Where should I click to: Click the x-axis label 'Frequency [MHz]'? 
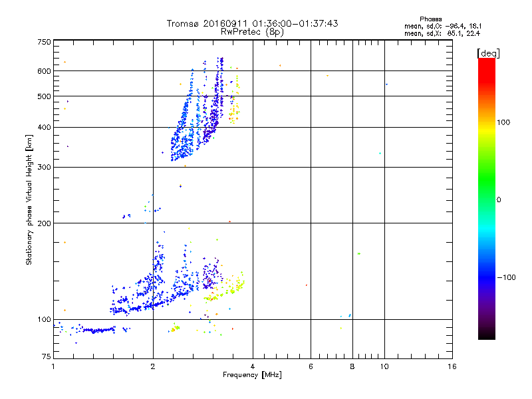pos(252,375)
